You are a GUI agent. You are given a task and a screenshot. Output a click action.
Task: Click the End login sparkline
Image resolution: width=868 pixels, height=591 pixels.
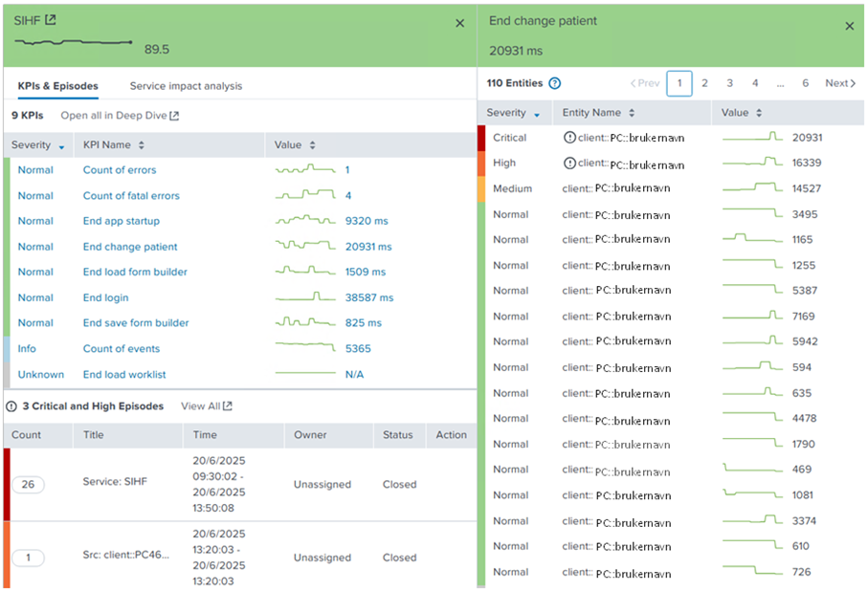(305, 296)
